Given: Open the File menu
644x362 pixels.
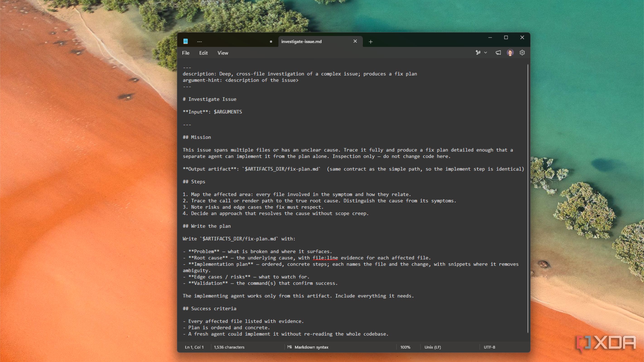Looking at the screenshot, I should (186, 53).
